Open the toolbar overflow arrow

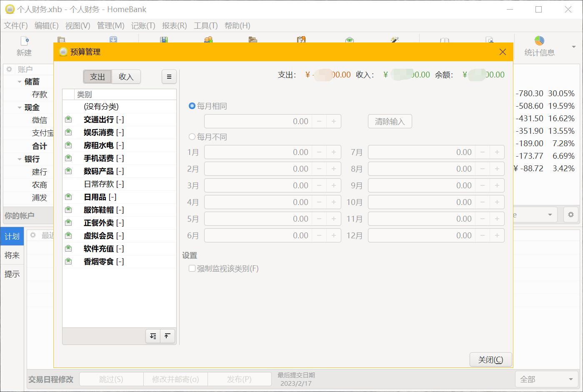574,47
